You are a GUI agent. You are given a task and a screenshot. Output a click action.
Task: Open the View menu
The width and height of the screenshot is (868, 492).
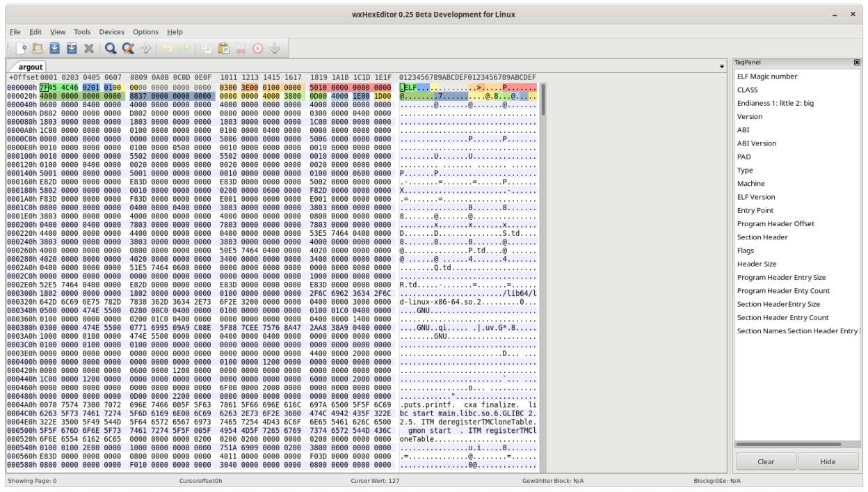click(58, 32)
